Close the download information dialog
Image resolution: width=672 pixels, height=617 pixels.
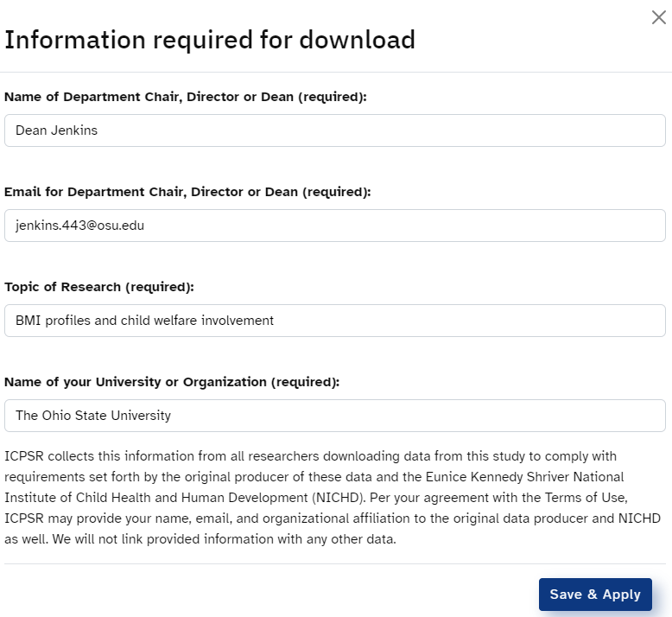[659, 17]
